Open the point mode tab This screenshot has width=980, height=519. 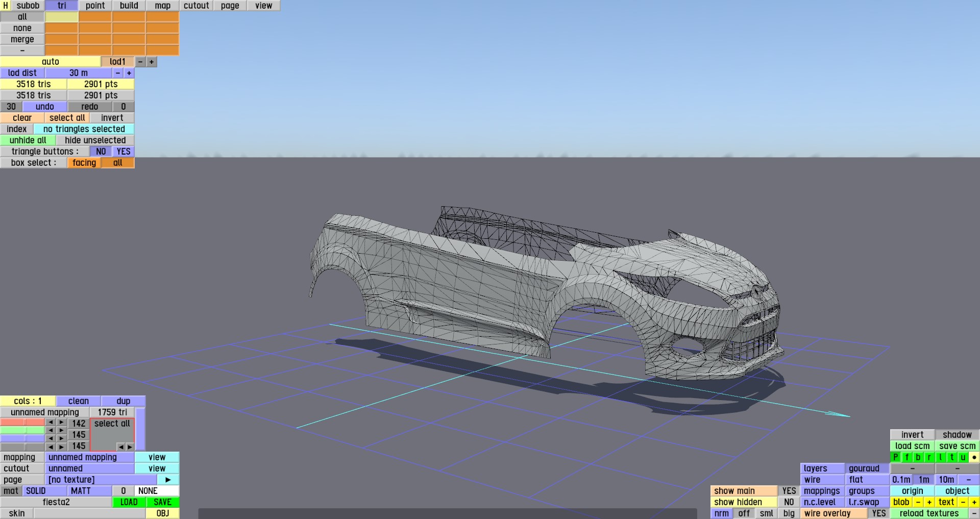95,6
